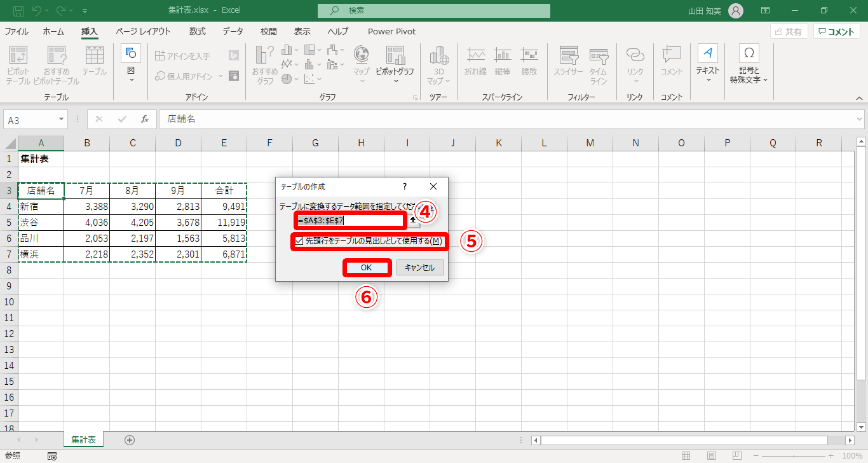
Task: Expand the formula bar
Action: [x=860, y=119]
